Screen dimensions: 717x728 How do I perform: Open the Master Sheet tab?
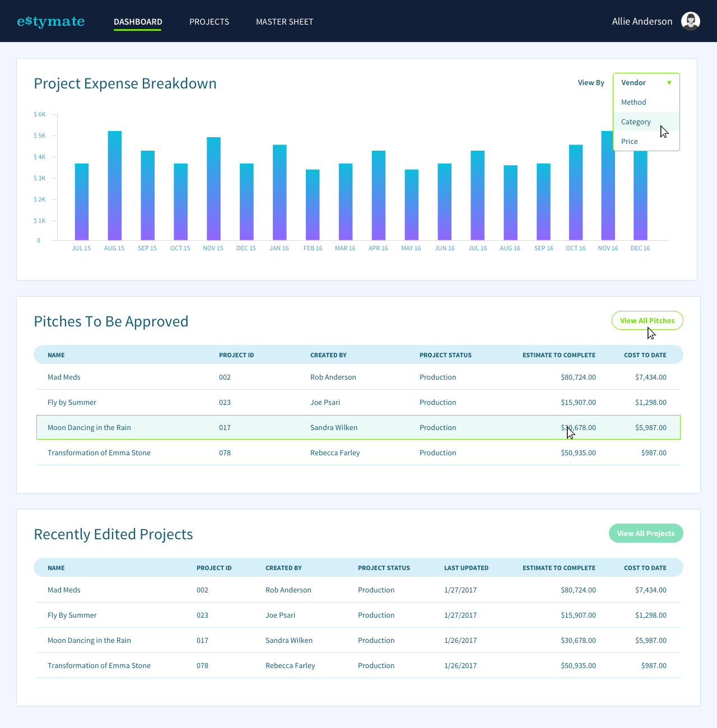[285, 22]
